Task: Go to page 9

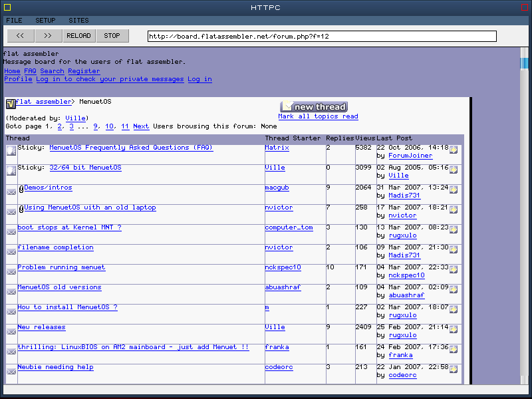Action: [x=96, y=126]
